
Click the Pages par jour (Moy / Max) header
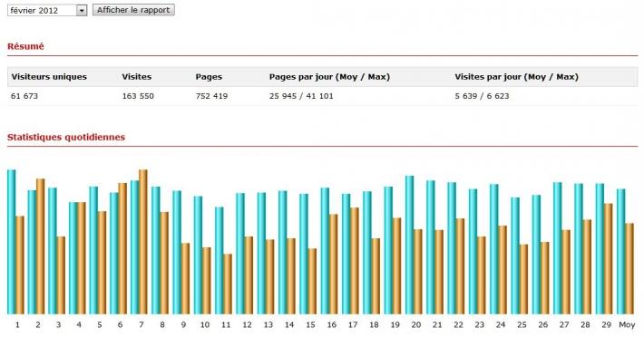[x=329, y=77]
